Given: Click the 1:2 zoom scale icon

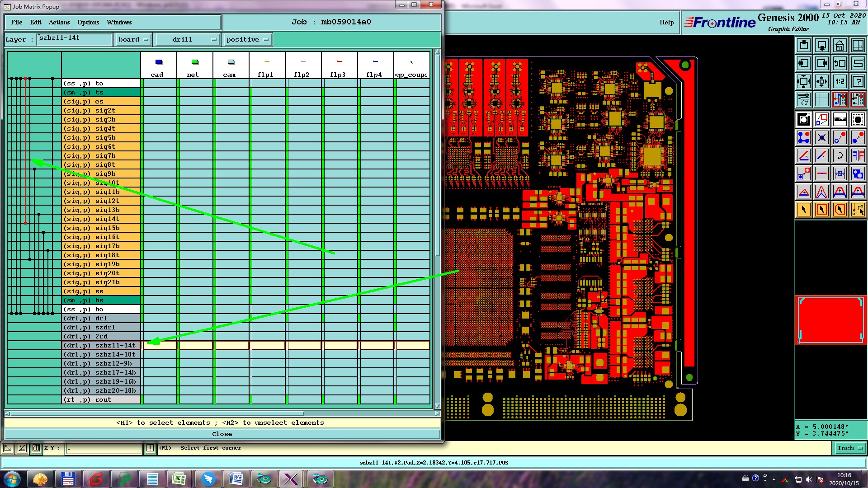Looking at the screenshot, I should 840,81.
